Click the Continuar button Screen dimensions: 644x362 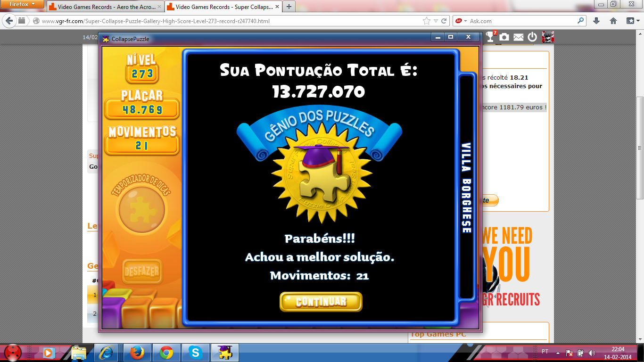pyautogui.click(x=321, y=302)
